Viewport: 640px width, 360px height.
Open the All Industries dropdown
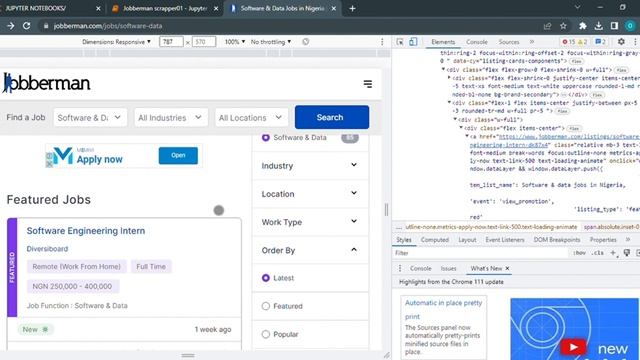(171, 118)
